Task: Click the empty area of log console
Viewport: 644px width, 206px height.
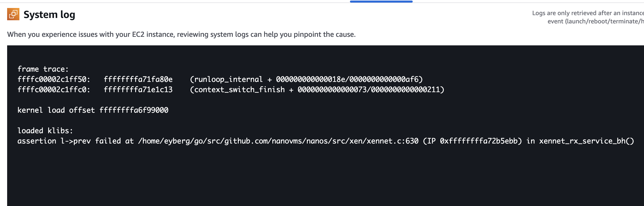Action: click(325, 177)
